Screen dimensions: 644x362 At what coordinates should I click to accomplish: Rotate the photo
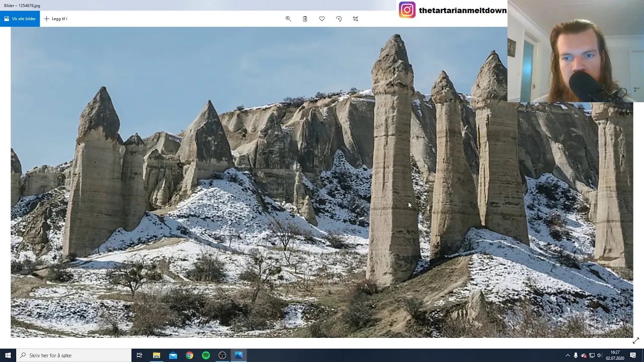[x=339, y=19]
